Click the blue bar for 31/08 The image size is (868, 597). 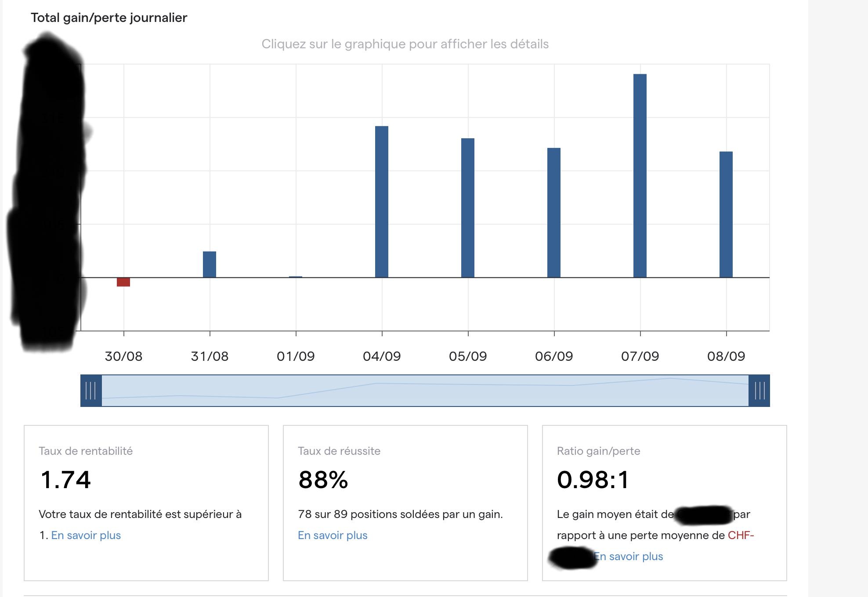pos(210,264)
